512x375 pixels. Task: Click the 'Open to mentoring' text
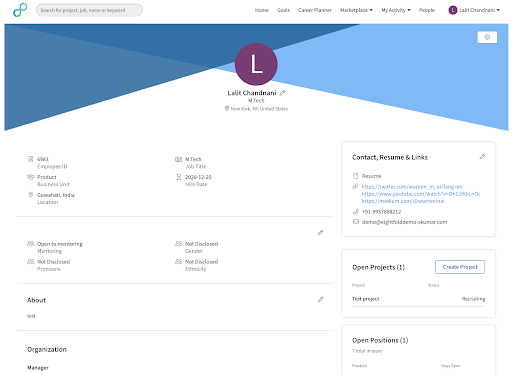click(60, 244)
